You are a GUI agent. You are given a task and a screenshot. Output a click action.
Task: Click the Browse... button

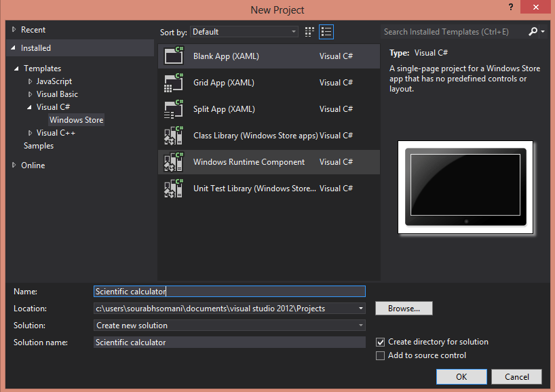[x=404, y=309]
